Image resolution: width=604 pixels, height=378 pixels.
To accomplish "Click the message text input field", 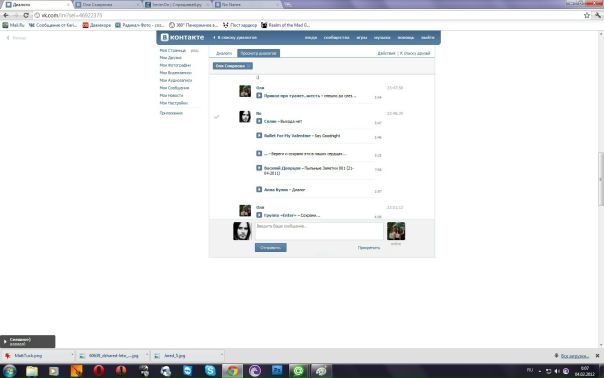I will click(319, 231).
